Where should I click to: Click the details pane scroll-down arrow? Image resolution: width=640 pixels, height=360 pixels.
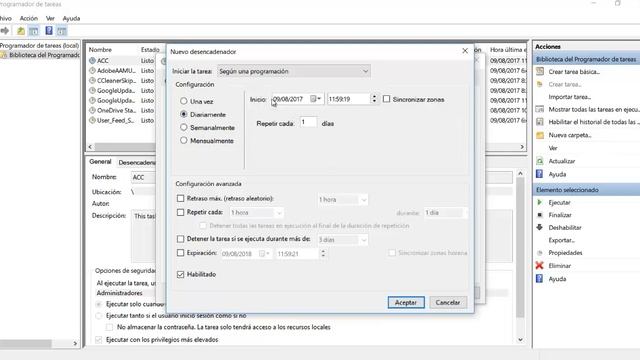click(520, 340)
